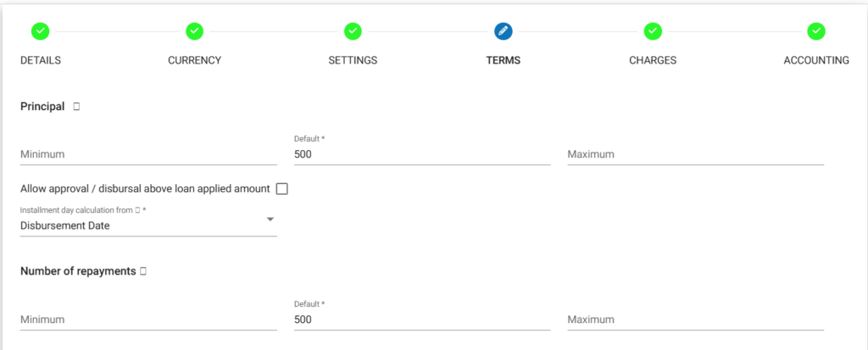Screen dimensions: 868x350
Task: Click the Principal Maximum input field
Action: (695, 154)
